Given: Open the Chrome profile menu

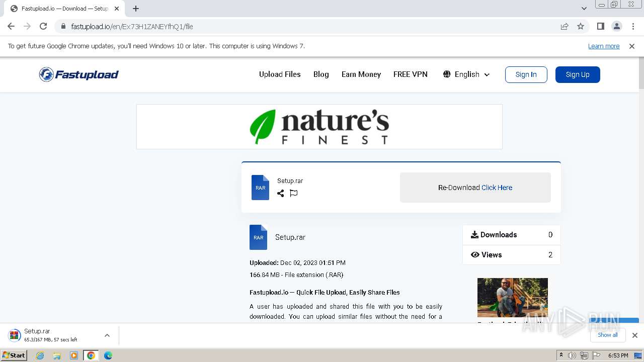Looking at the screenshot, I should click(616, 26).
